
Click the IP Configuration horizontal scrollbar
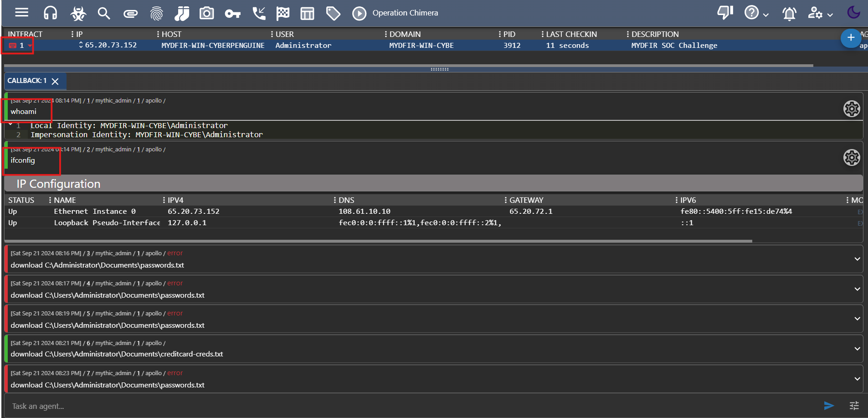378,241
